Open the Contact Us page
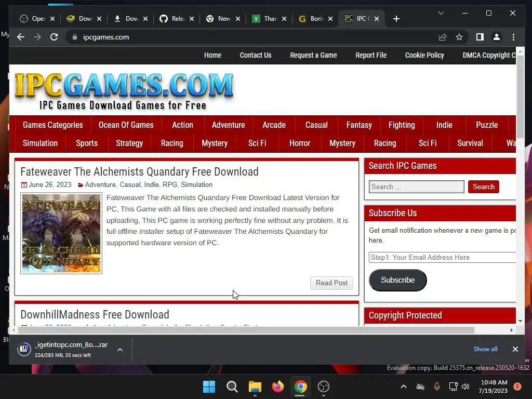Image resolution: width=532 pixels, height=399 pixels. [x=256, y=55]
